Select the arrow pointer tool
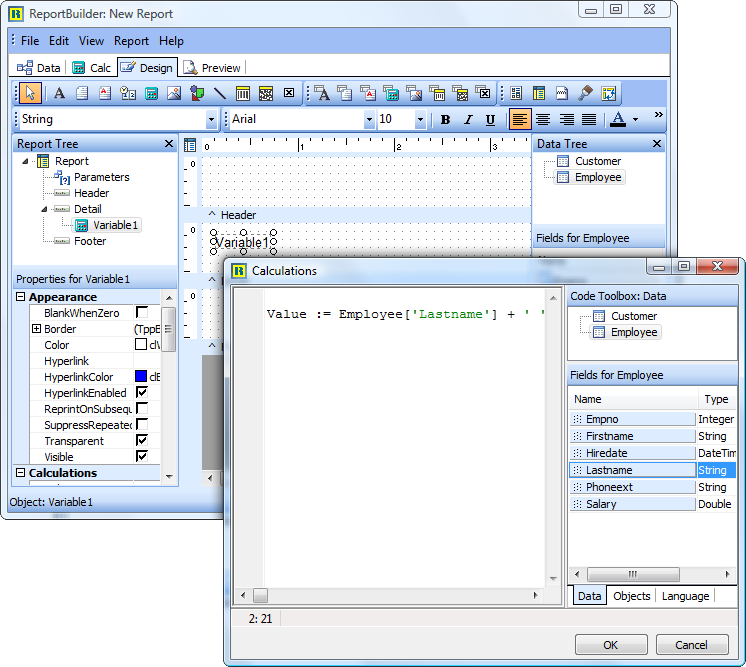Screen dimensions: 746x667 coord(30,93)
